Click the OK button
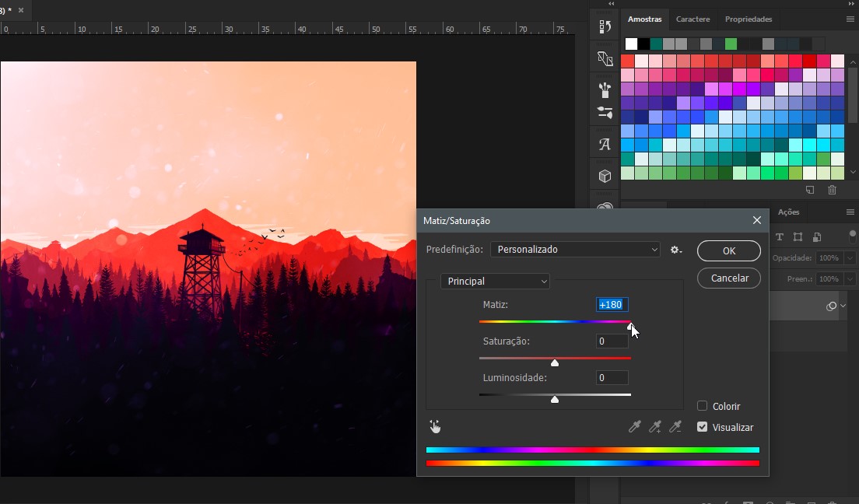Screen dimensions: 859x504 point(728,251)
